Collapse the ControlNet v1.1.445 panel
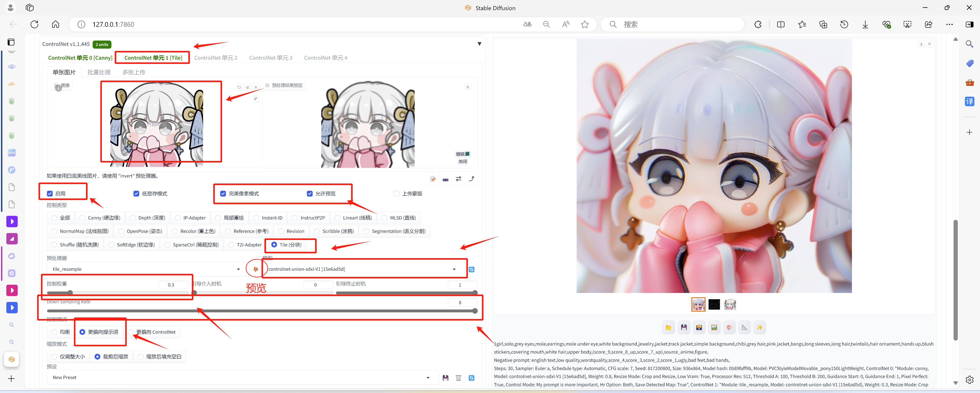Screen dimensions: 980x393 pyautogui.click(x=479, y=44)
